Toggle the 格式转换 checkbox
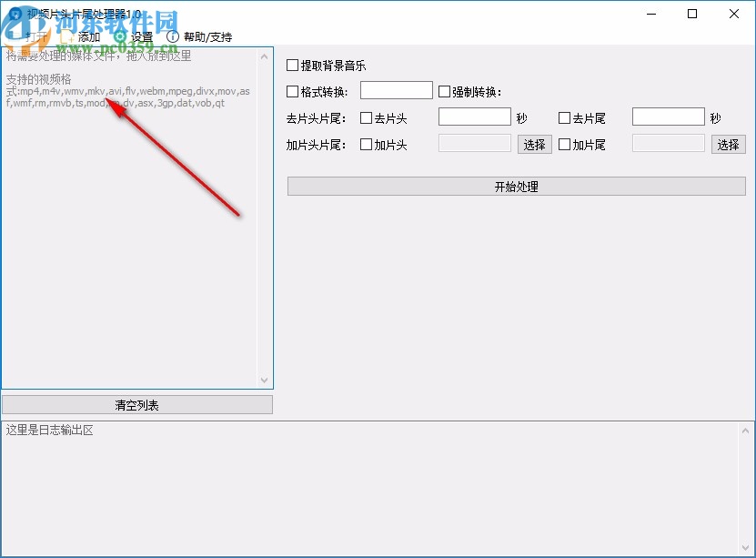This screenshot has width=756, height=558. pyautogui.click(x=292, y=92)
